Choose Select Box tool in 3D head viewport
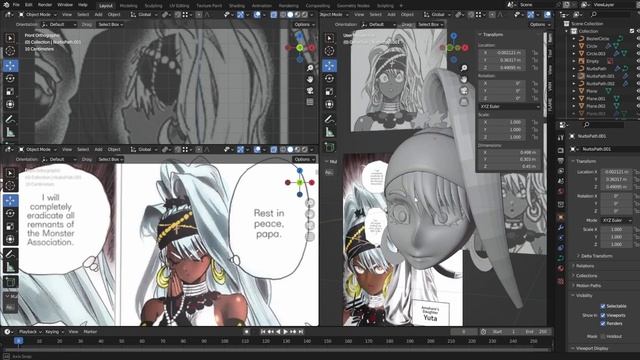Image resolution: width=640 pixels, height=360 pixels. [329, 38]
